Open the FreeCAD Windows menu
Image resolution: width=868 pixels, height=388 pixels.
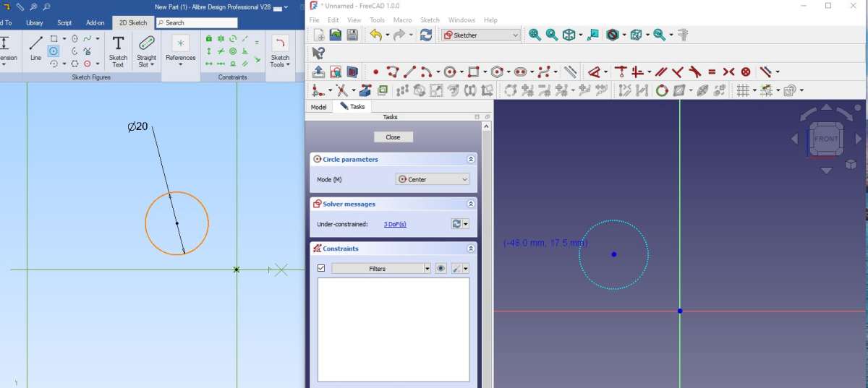coord(461,20)
